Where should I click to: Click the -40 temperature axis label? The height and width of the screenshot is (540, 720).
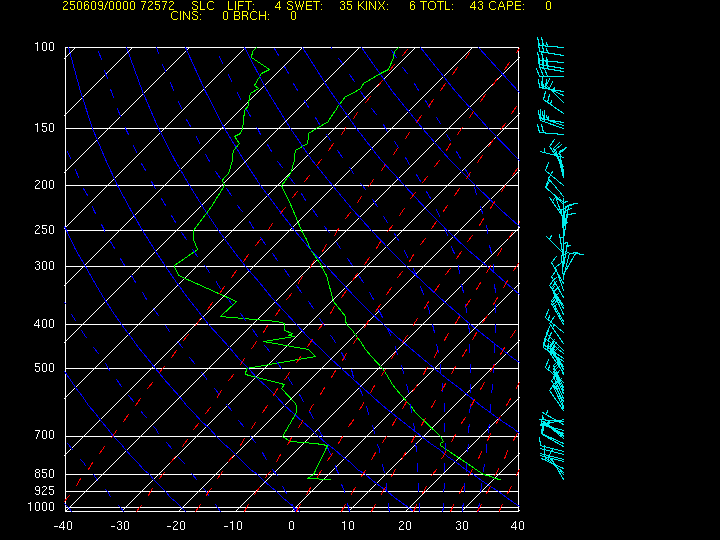pos(63,526)
